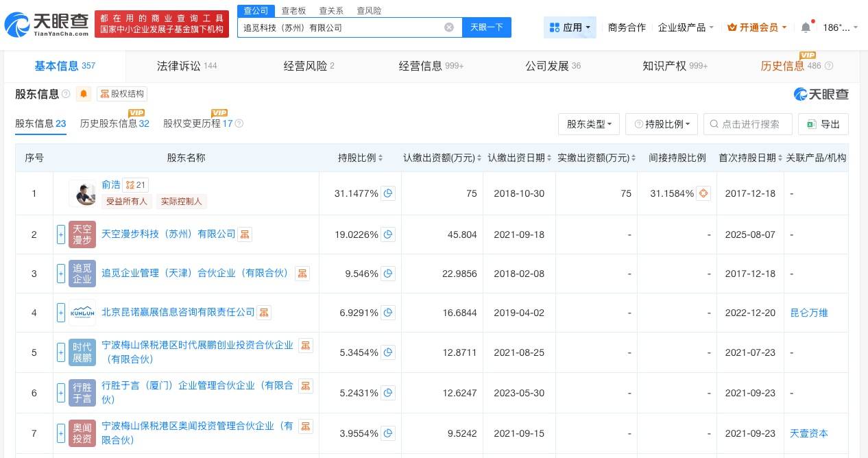Open 历史股东信息 32 sub-tab
Image resolution: width=868 pixels, height=458 pixels.
click(x=114, y=123)
